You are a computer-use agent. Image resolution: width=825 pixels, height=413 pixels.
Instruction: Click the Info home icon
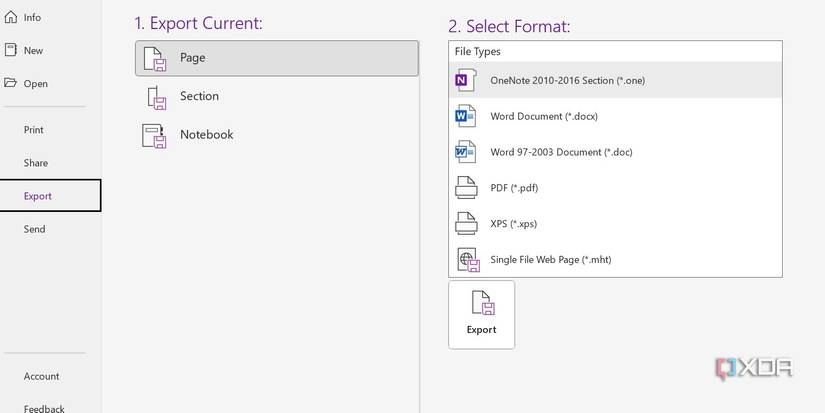[10, 17]
